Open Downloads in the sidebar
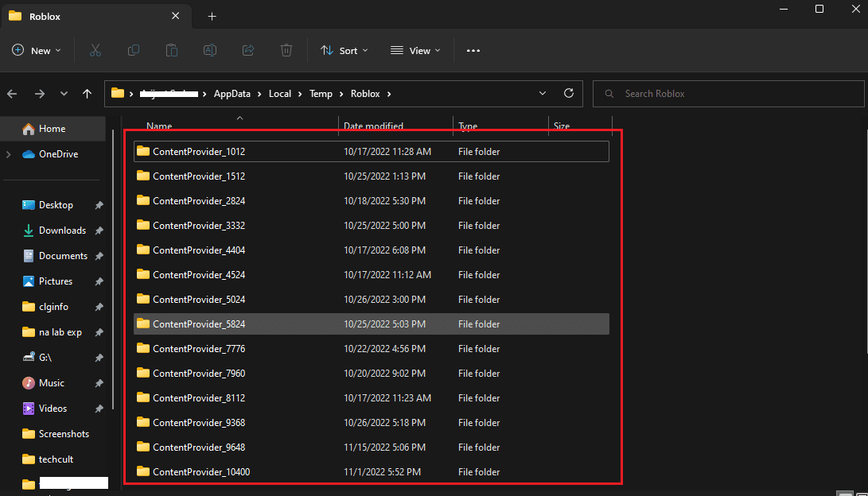 (x=62, y=231)
